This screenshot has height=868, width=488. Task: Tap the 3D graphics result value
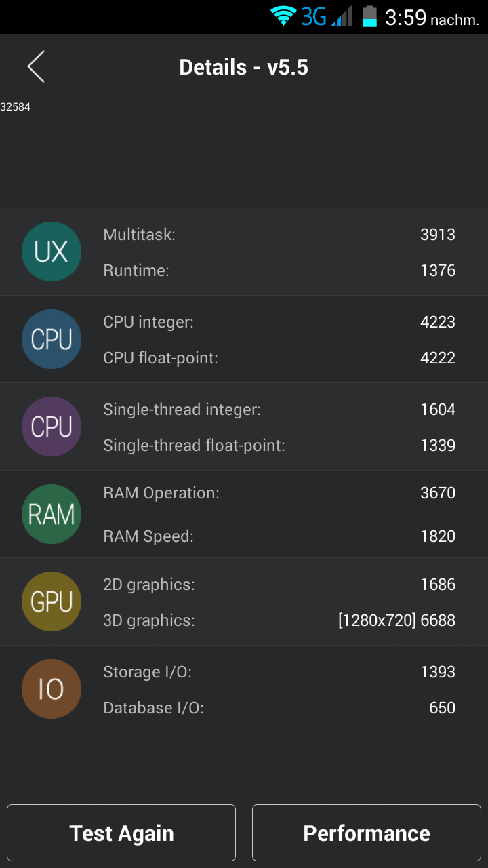(396, 620)
